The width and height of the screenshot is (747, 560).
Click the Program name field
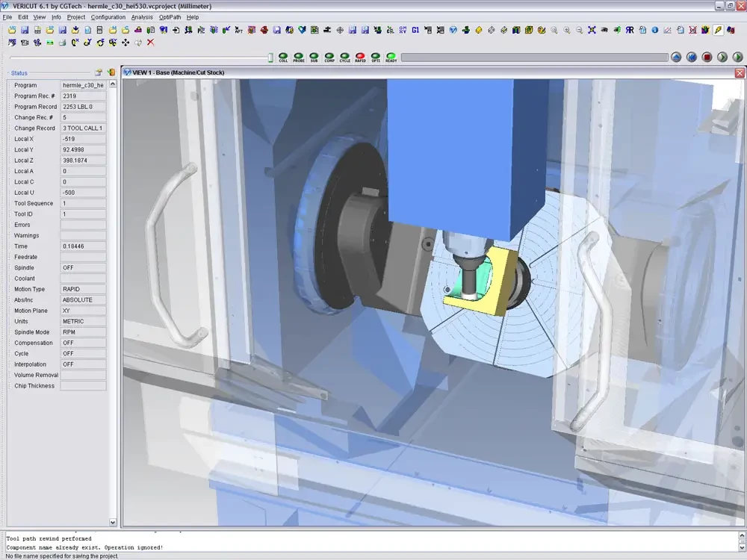[83, 85]
